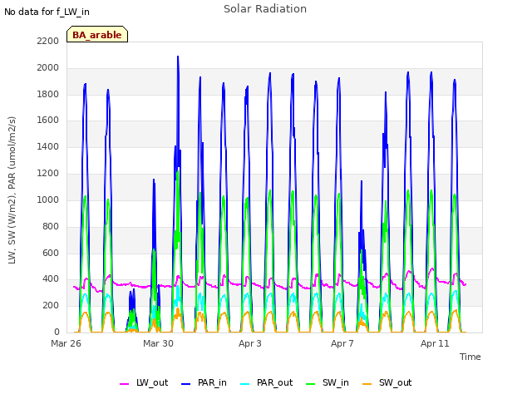
Task: Click the SW_in legend label
Action: coord(336,382)
